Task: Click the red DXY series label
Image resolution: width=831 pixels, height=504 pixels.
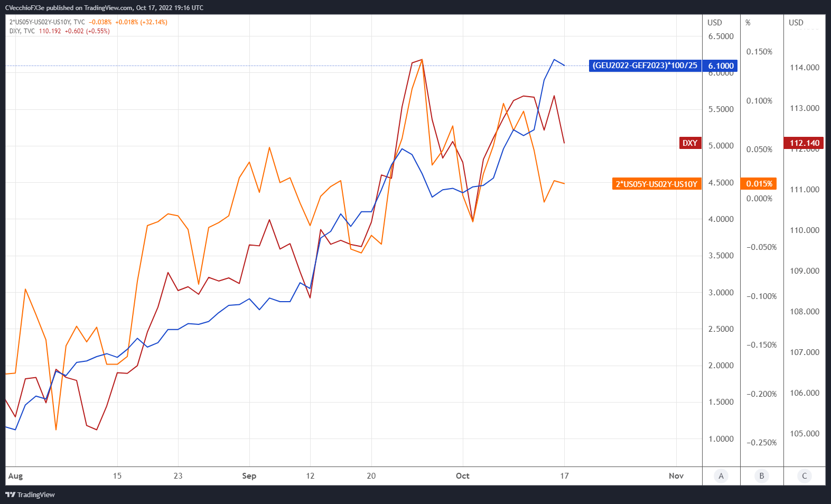Action: (690, 143)
